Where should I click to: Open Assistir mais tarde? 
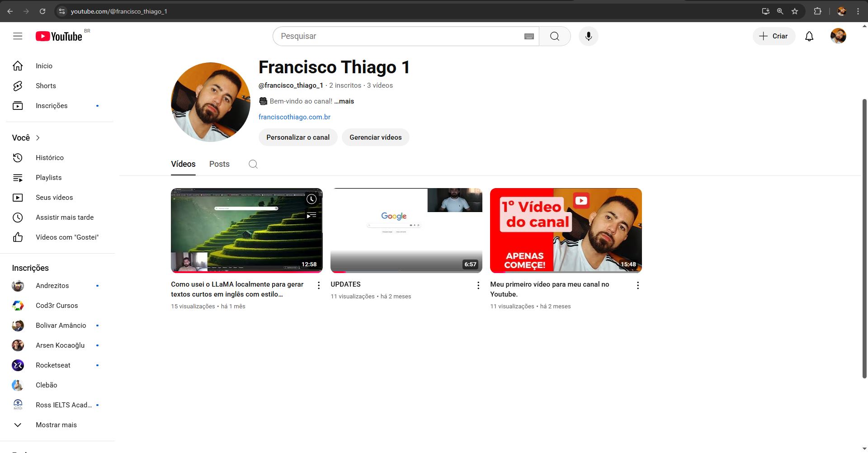65,217
